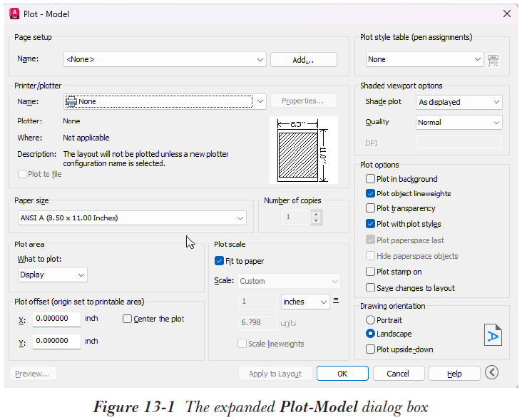Image resolution: width=522 pixels, height=420 pixels.
Task: Uncheck Plot with plot styles
Action: 370,224
